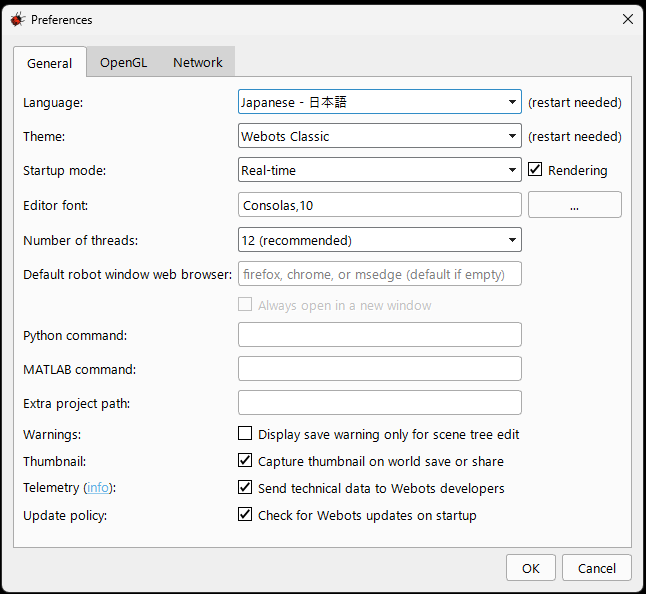The width and height of the screenshot is (646, 594).
Task: Confirm settings with the OK button
Action: coord(531,568)
